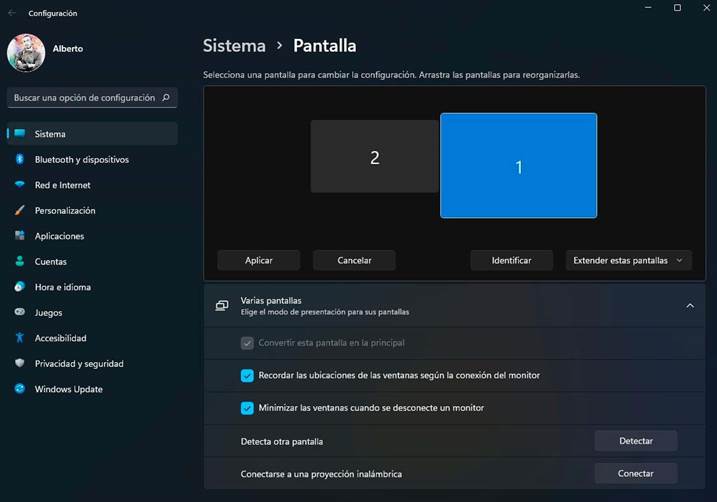Select display 1 in the arrangement
The height and width of the screenshot is (502, 717).
point(519,166)
